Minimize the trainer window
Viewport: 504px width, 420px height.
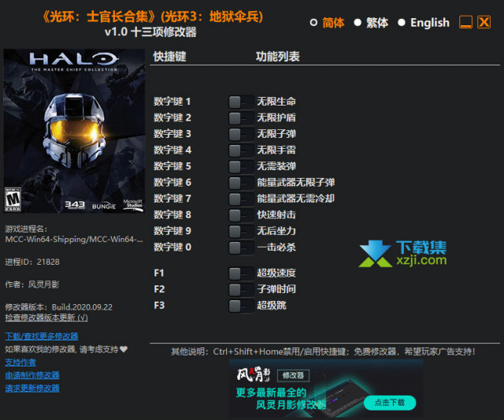[x=465, y=22]
